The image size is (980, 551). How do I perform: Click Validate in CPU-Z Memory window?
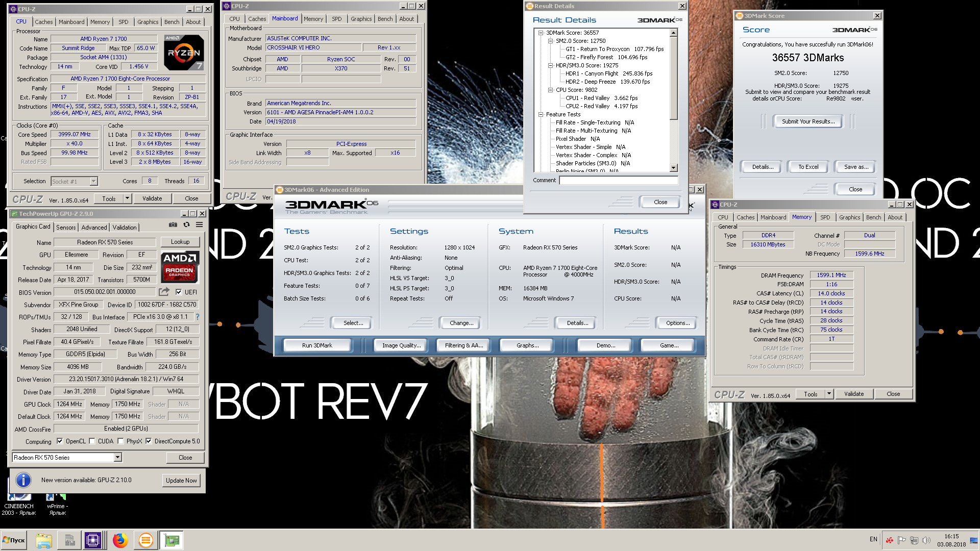tap(854, 394)
